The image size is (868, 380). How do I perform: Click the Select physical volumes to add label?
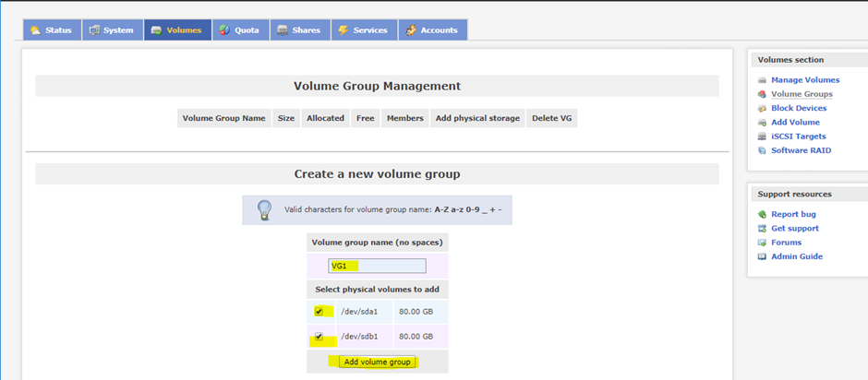pyautogui.click(x=378, y=290)
